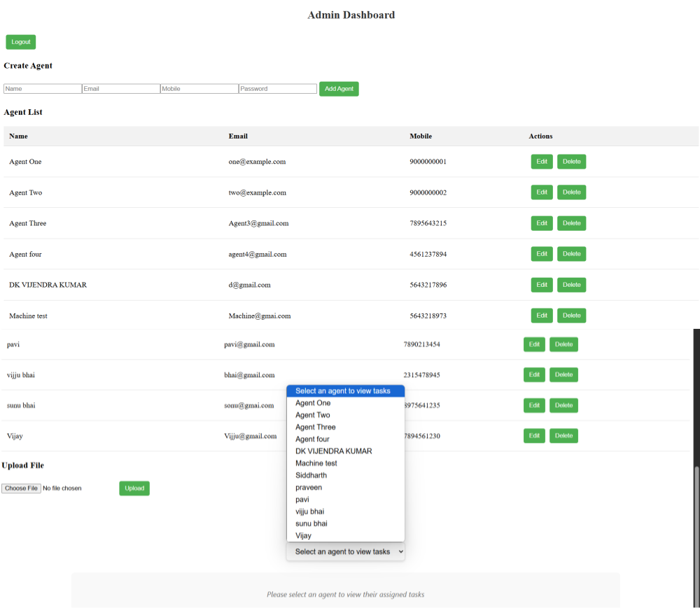Focus the Email input field

pyautogui.click(x=121, y=89)
